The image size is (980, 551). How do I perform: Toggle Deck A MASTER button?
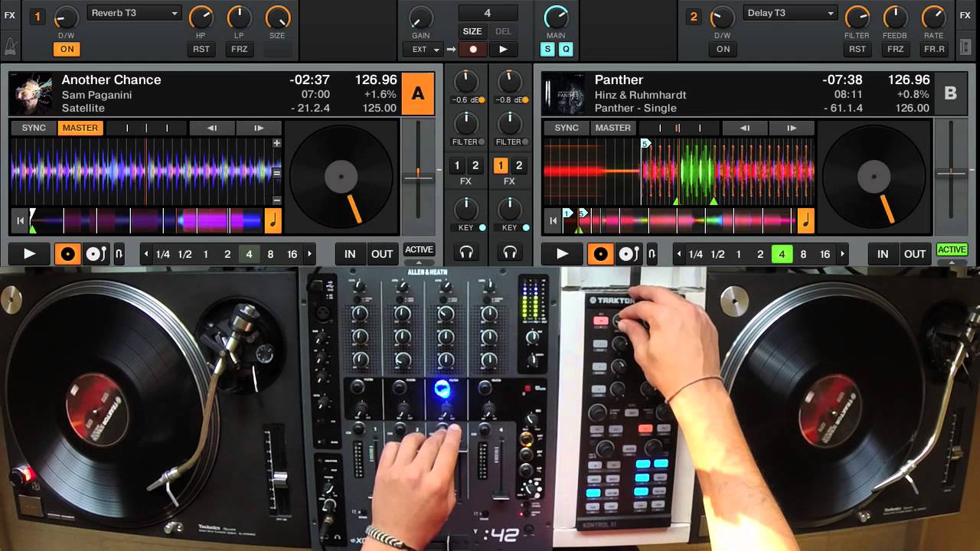(x=80, y=128)
